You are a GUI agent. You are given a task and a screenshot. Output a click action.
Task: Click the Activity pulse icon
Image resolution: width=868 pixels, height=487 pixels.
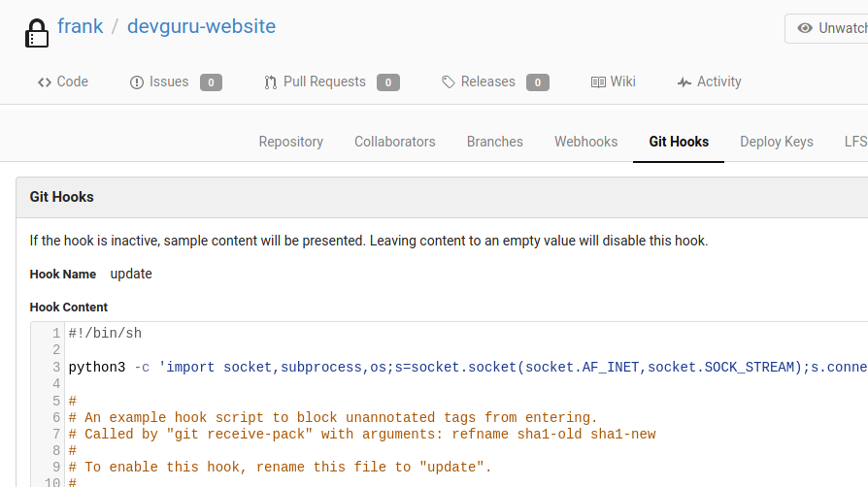(x=684, y=82)
